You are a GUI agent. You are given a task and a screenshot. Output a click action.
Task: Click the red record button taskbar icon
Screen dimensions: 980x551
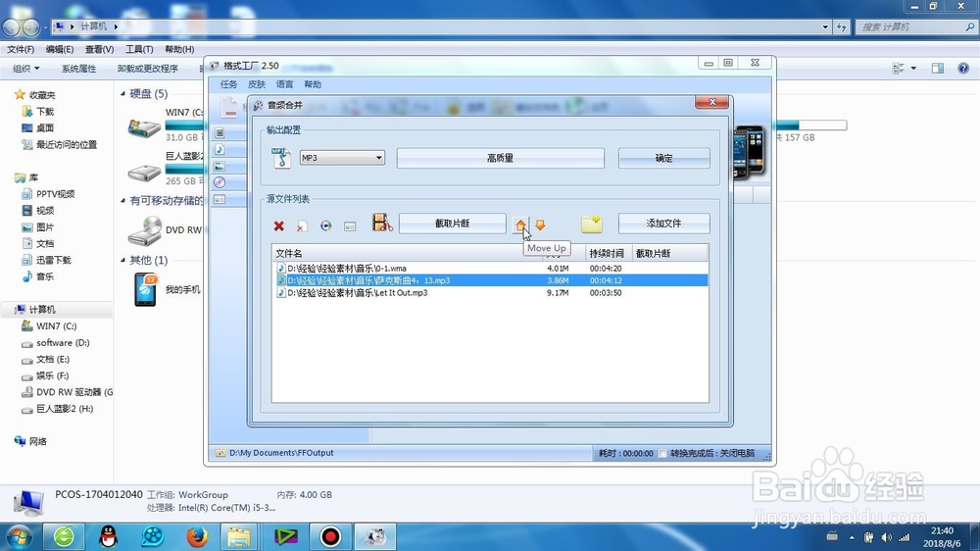click(330, 536)
